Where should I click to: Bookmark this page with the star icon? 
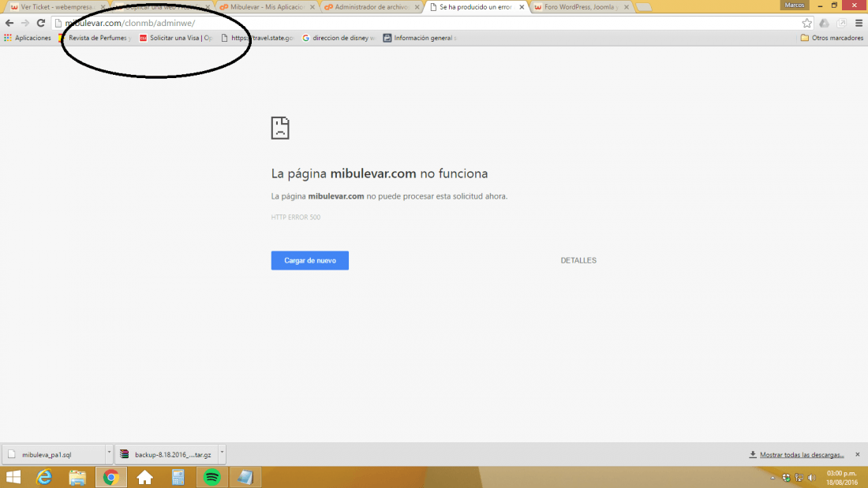click(x=807, y=23)
